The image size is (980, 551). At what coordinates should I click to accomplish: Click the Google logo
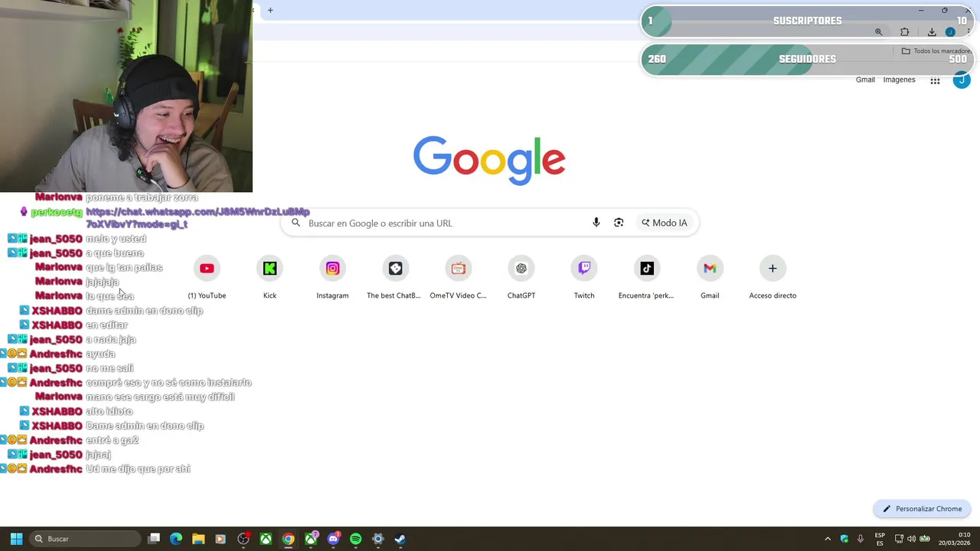point(489,161)
